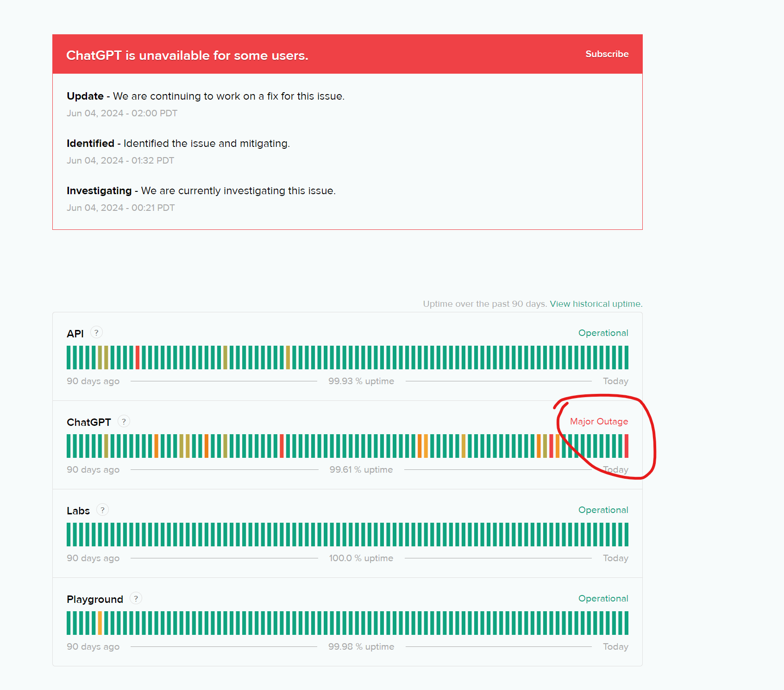Open the View historical uptime link
784x690 pixels.
pyautogui.click(x=596, y=304)
